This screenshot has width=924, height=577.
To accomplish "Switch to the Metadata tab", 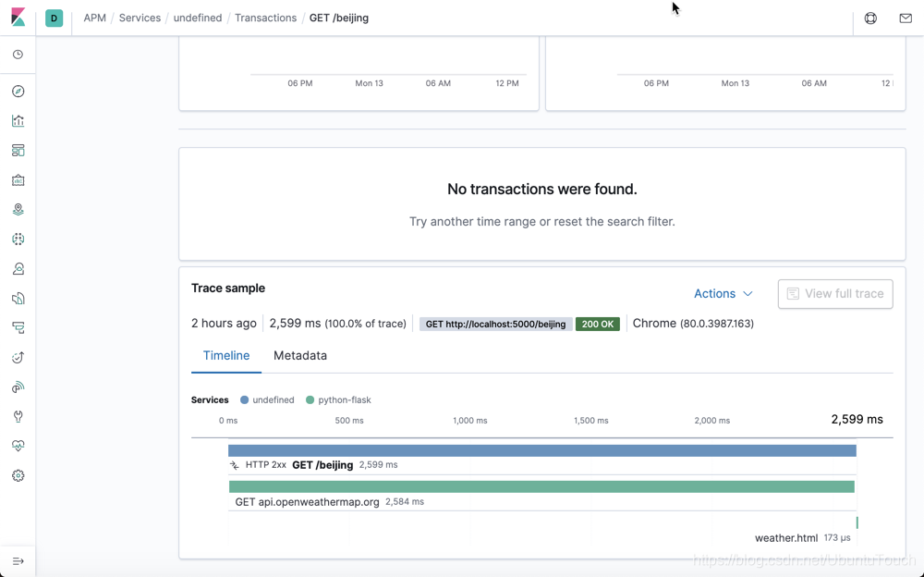I will [300, 356].
